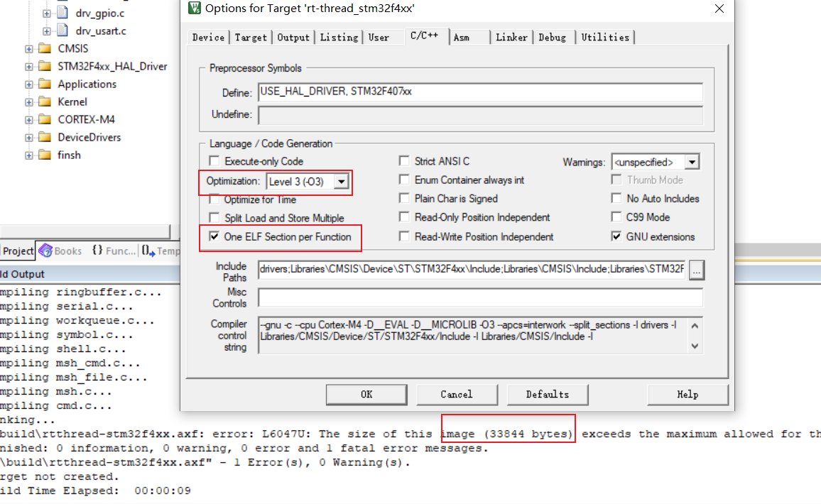Click the Include Paths field
Image resolution: width=821 pixels, height=504 pixels.
pyautogui.click(x=472, y=270)
